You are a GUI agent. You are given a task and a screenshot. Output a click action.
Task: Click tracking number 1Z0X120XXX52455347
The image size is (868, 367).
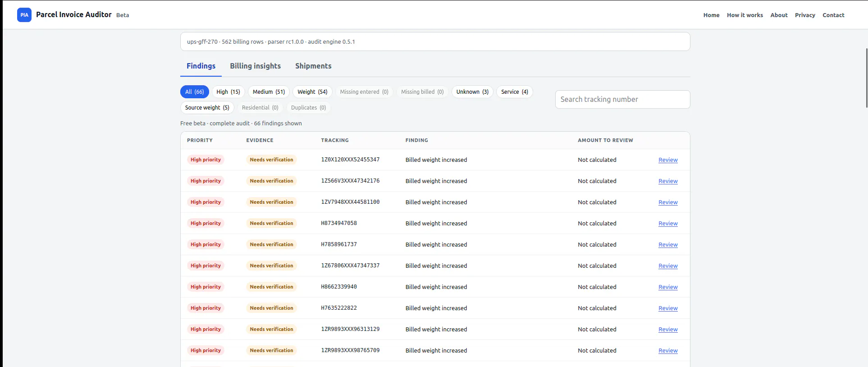pyautogui.click(x=350, y=160)
